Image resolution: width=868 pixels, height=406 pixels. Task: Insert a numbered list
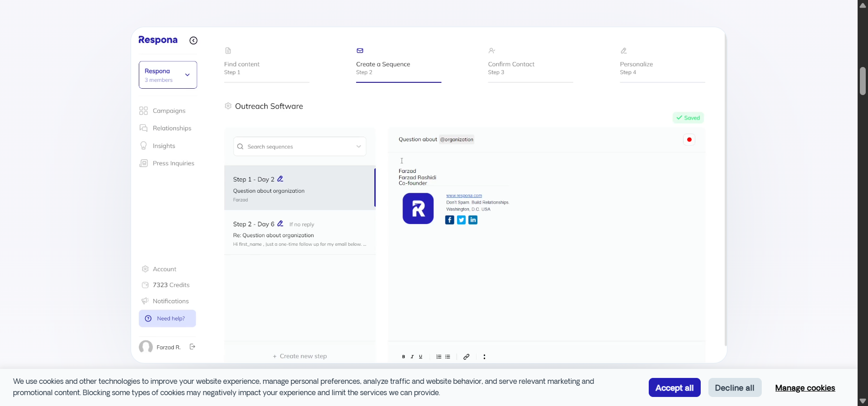tap(439, 357)
